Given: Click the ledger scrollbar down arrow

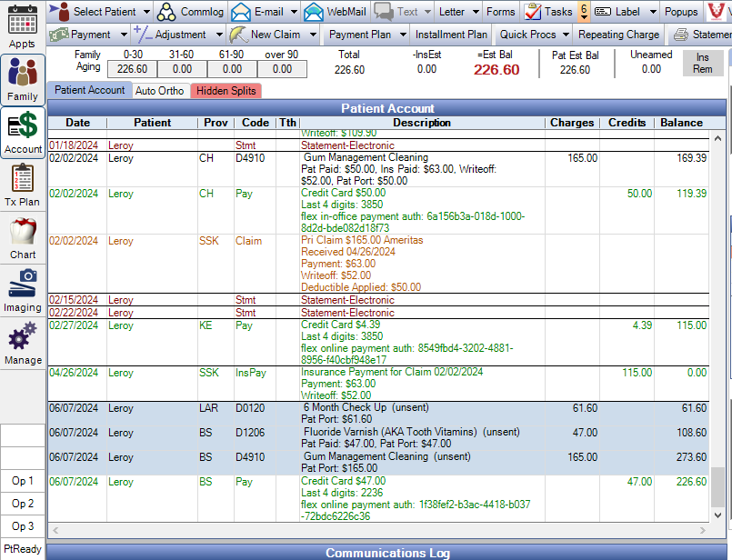Looking at the screenshot, I should (718, 515).
